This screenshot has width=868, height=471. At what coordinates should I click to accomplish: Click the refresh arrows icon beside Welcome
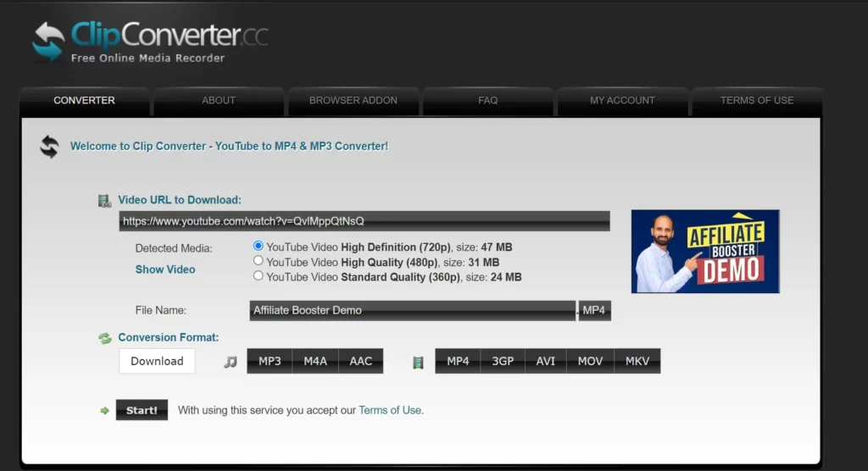(x=49, y=147)
